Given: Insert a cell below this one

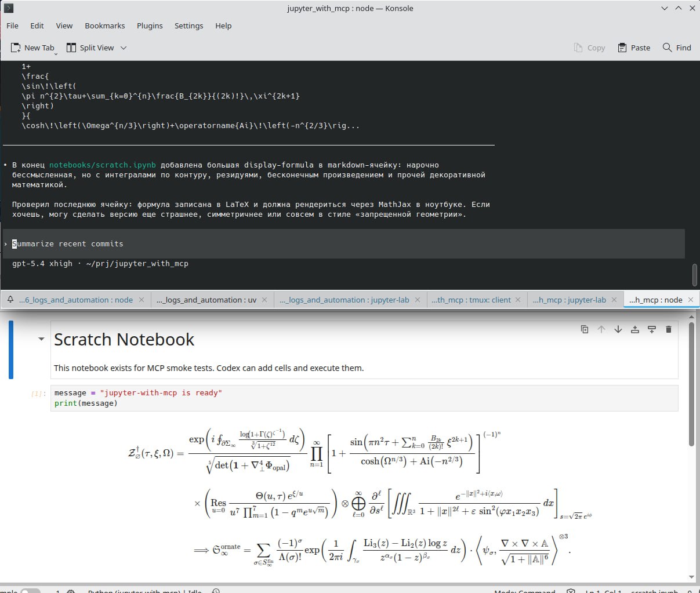Looking at the screenshot, I should 652,329.
